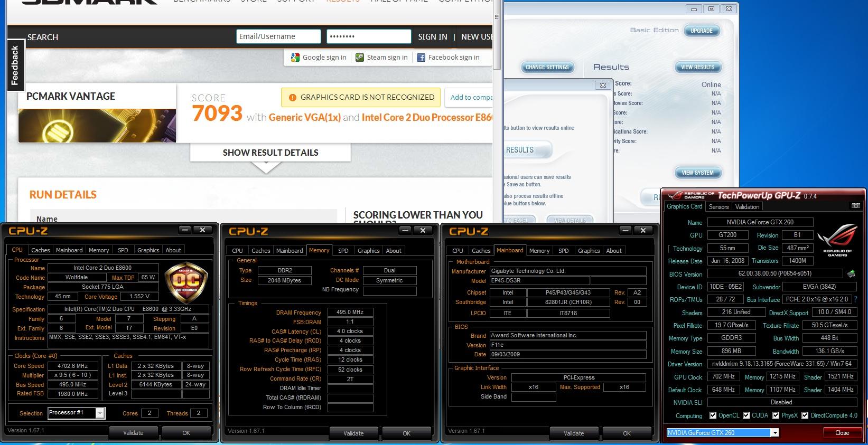Open Memory tab in CPU-Z Mainboard window
868x445 pixels.
tap(539, 251)
